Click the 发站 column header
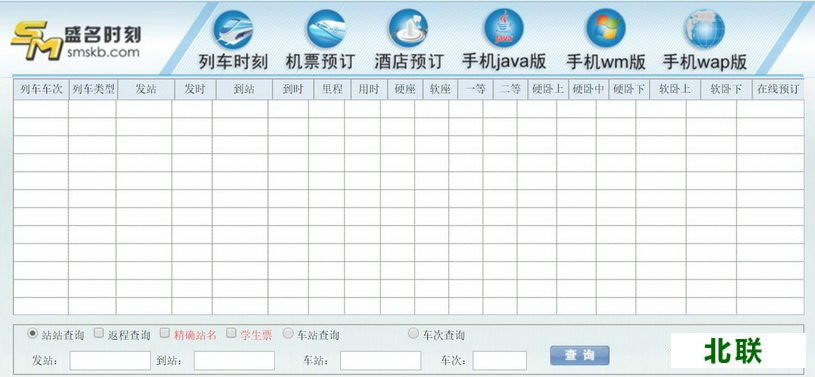Screen dimensions: 815x377 (146, 89)
